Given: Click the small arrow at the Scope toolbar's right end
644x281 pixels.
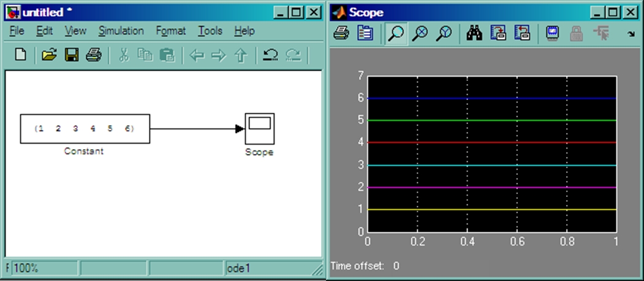Looking at the screenshot, I should click(x=631, y=34).
